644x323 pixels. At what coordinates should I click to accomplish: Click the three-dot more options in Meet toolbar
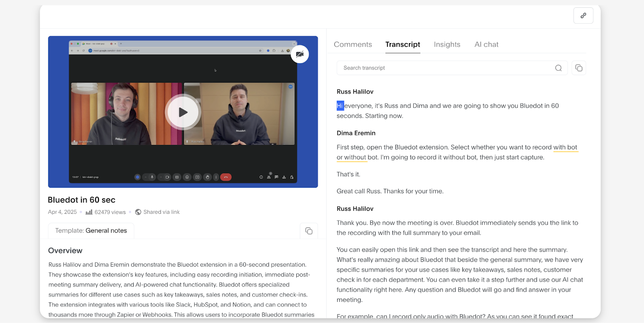pyautogui.click(x=216, y=177)
